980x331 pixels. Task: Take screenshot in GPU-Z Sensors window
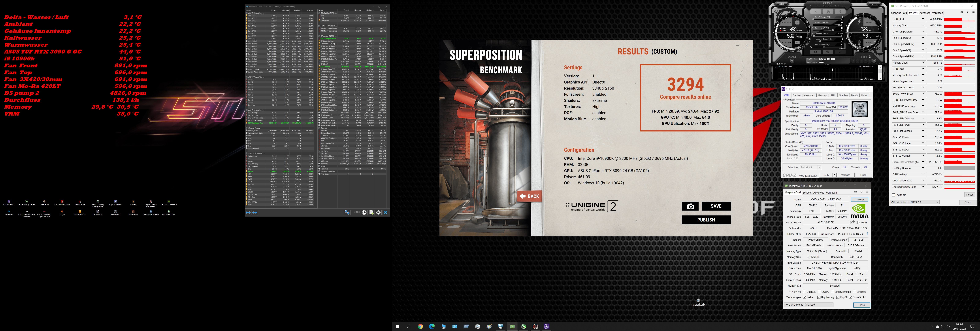(962, 12)
